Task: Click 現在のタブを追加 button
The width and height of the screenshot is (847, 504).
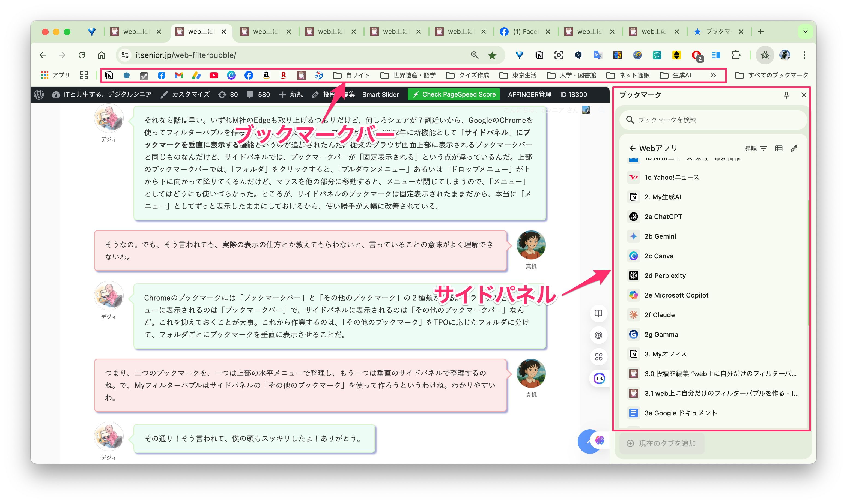Action: click(x=662, y=443)
